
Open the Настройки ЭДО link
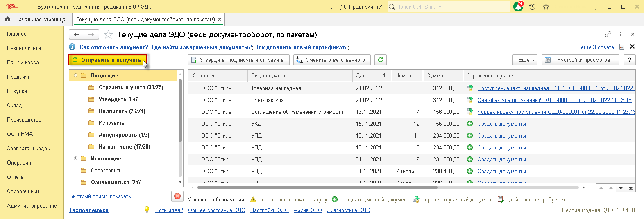[x=269, y=210]
